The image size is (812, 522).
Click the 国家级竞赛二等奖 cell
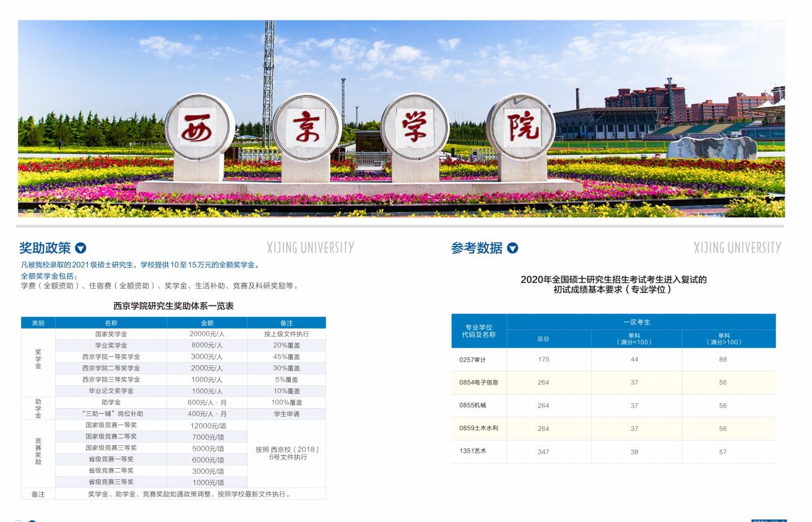click(x=111, y=437)
